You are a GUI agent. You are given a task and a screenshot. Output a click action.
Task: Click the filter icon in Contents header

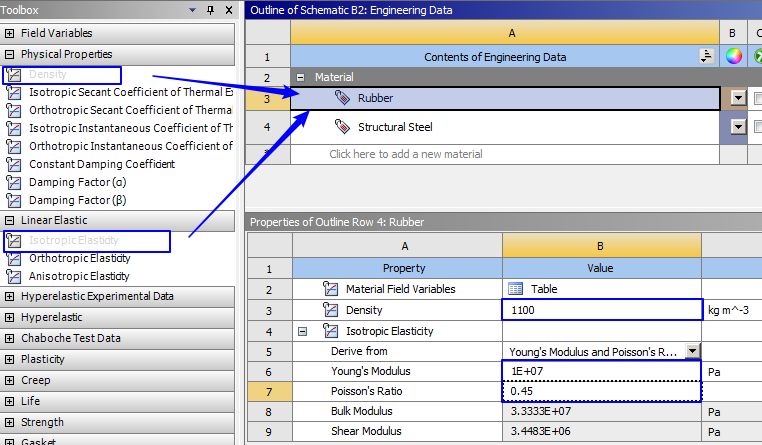[x=706, y=56]
